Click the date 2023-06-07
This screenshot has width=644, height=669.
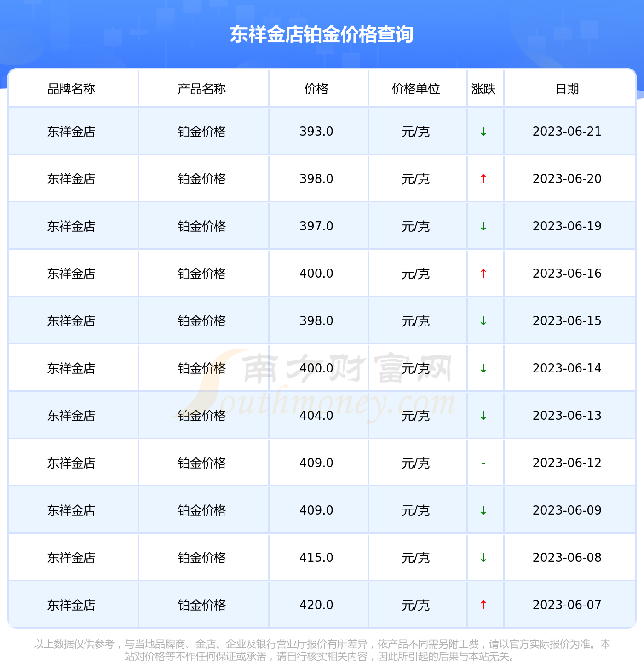(x=567, y=605)
